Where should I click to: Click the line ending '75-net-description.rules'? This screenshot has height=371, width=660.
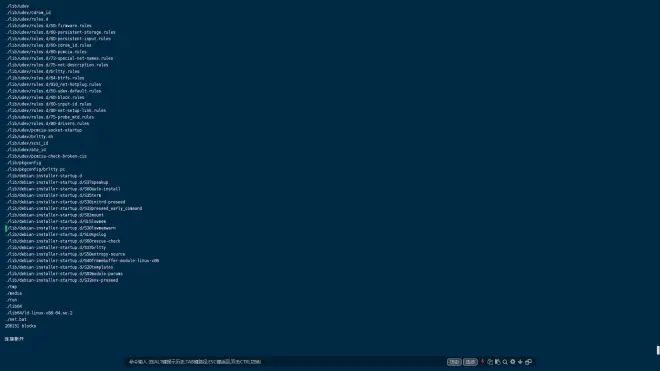coord(57,65)
